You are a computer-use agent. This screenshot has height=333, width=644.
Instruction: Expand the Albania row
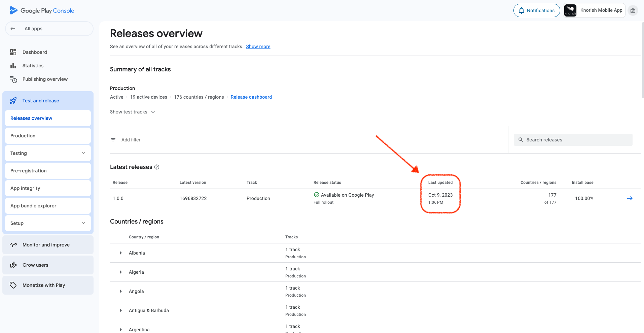point(121,253)
